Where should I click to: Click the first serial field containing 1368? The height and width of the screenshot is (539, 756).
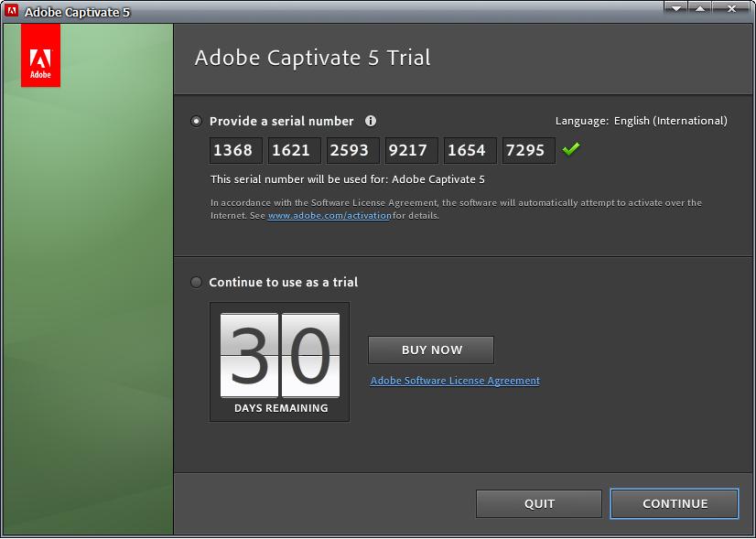(234, 150)
